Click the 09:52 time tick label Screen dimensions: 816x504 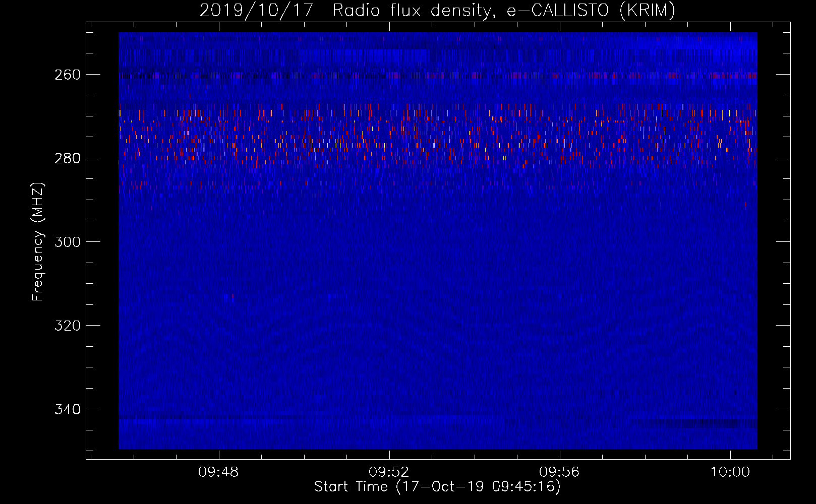pos(389,472)
